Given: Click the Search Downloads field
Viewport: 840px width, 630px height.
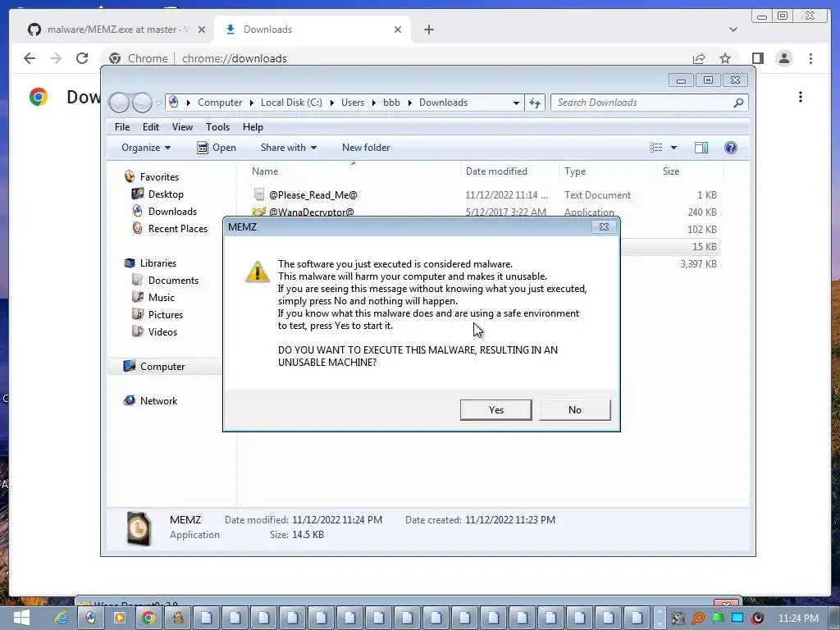Looking at the screenshot, I should tap(643, 103).
